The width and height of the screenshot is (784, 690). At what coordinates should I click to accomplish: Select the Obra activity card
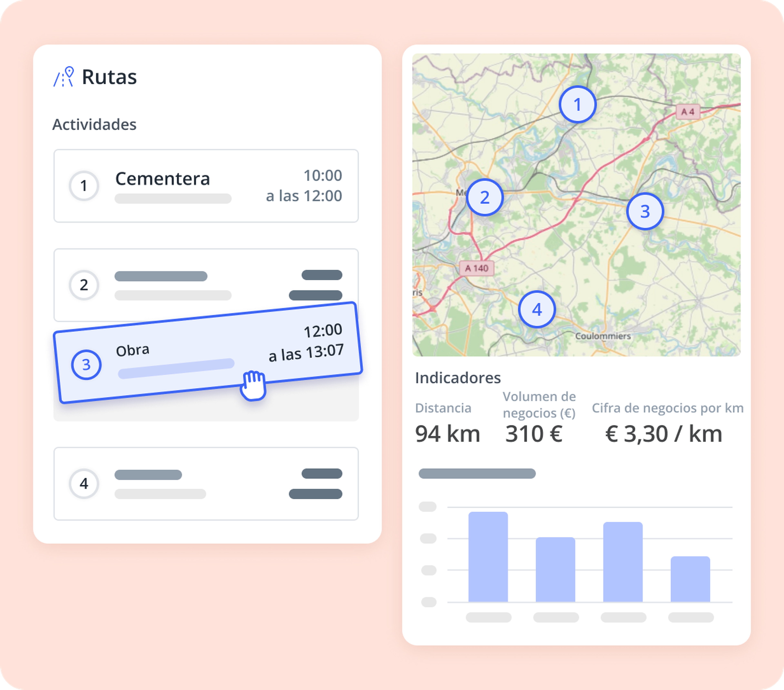[208, 353]
